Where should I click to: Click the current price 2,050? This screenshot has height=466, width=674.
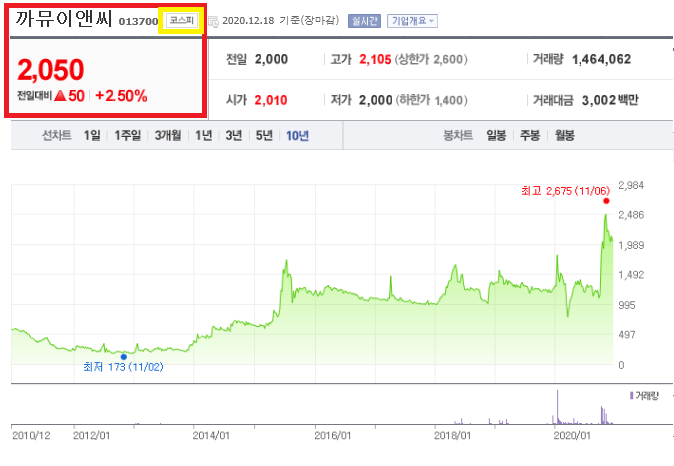click(51, 70)
